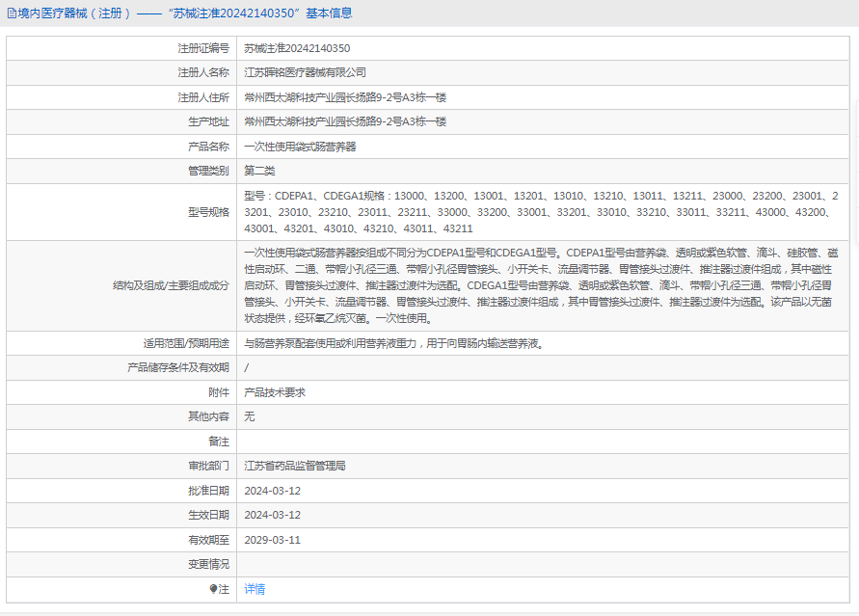The width and height of the screenshot is (859, 616).
Task: Click the 注册人名称 row label
Action: point(203,72)
